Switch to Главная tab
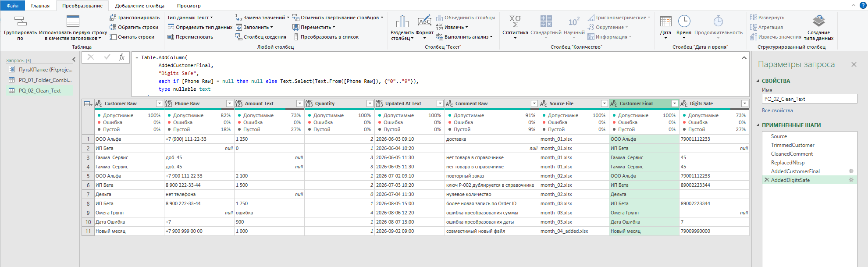 tap(40, 6)
